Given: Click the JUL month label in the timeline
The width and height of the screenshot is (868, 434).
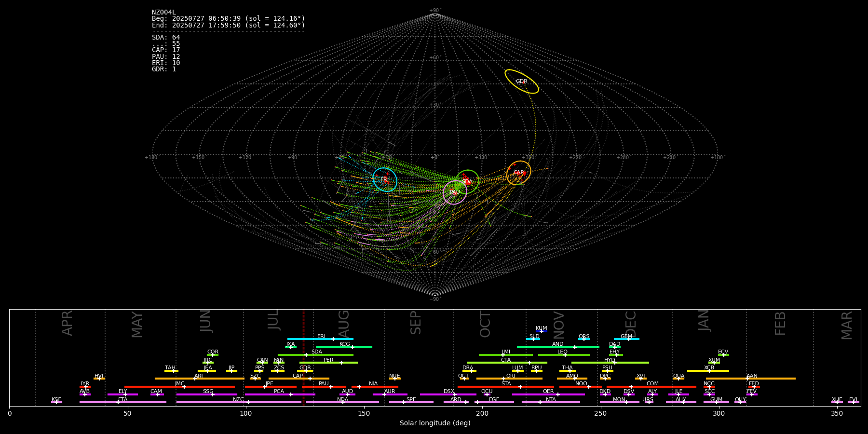Looking at the screenshot, I should (x=273, y=319).
